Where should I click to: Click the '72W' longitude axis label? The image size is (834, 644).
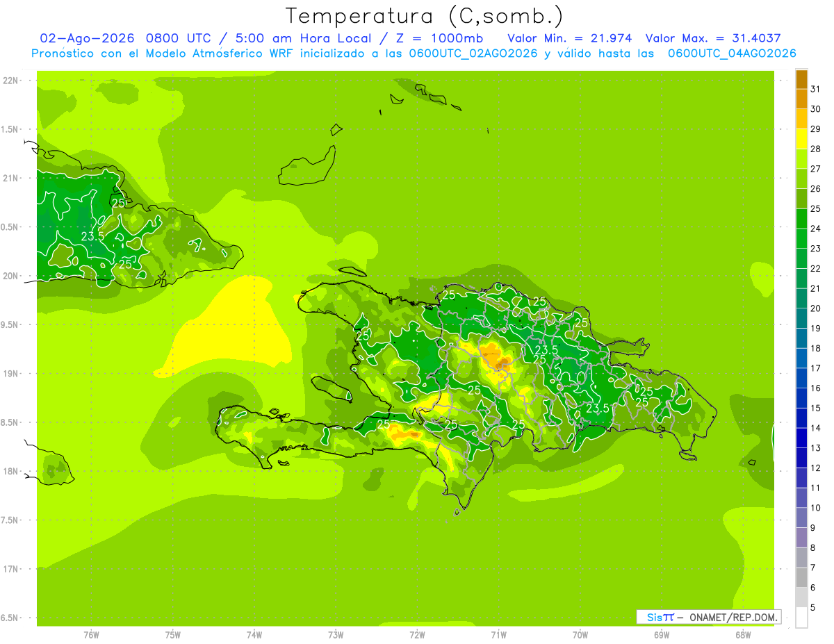(417, 634)
